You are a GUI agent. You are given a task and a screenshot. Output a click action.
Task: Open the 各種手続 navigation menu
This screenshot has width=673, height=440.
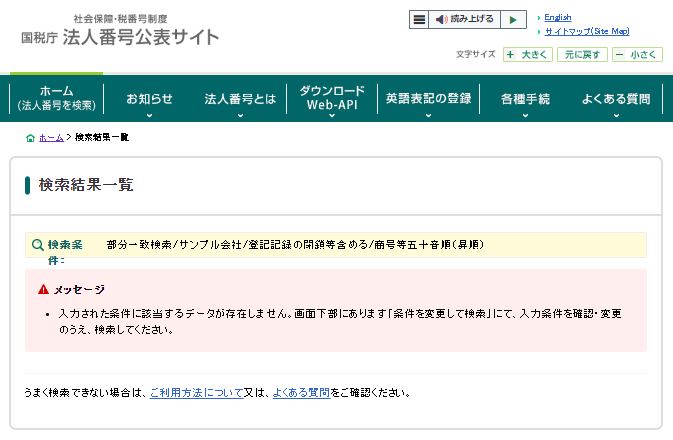click(525, 99)
